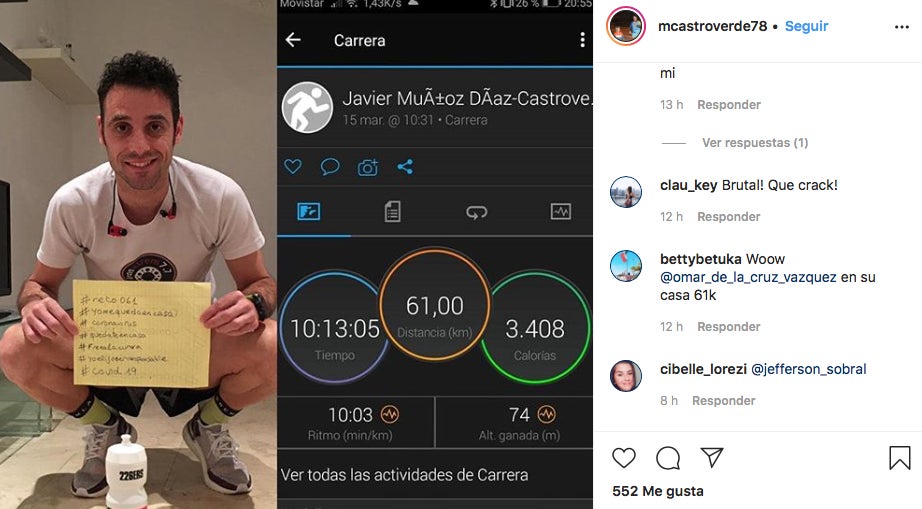Save post with bookmark icon
The height and width of the screenshot is (509, 922).
tap(900, 458)
